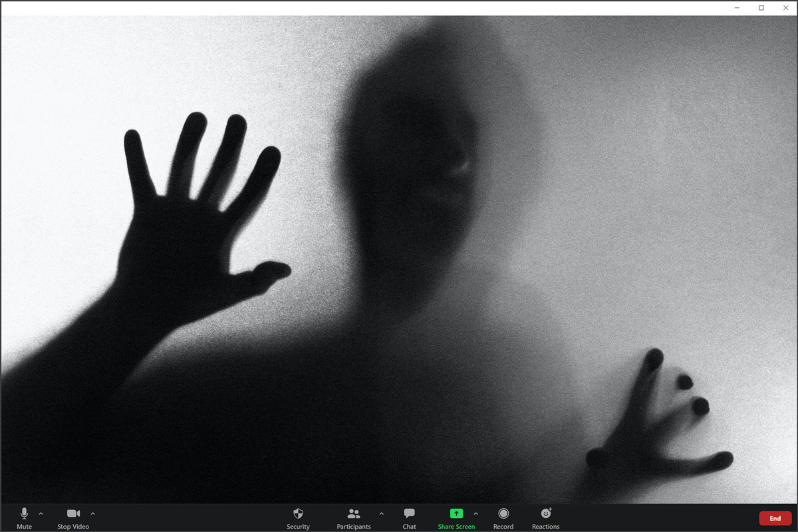Open the Chat speech bubble icon
Viewport: 798px width, 532px height.
click(x=409, y=513)
